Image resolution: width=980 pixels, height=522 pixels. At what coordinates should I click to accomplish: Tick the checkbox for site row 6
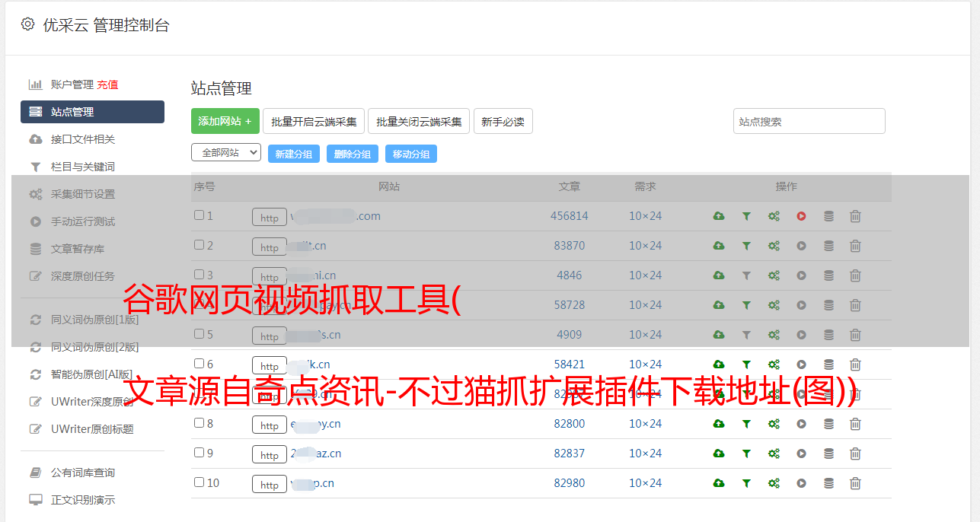tap(199, 364)
